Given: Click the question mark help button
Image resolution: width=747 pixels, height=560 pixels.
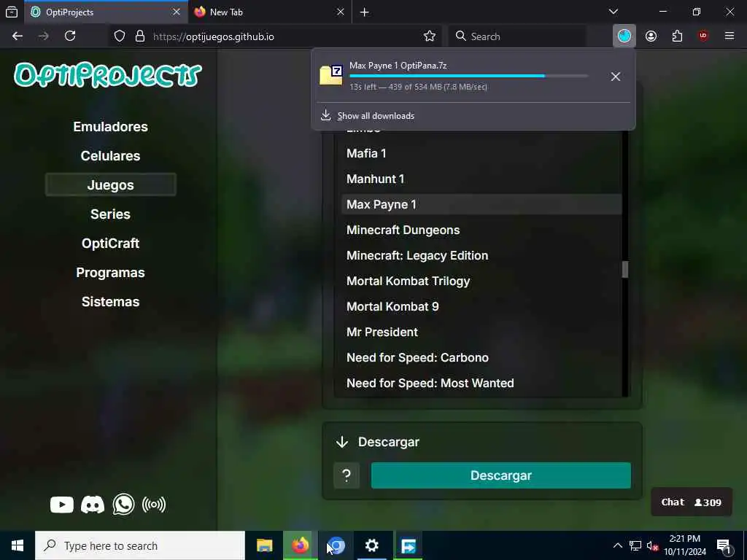Looking at the screenshot, I should 347,475.
